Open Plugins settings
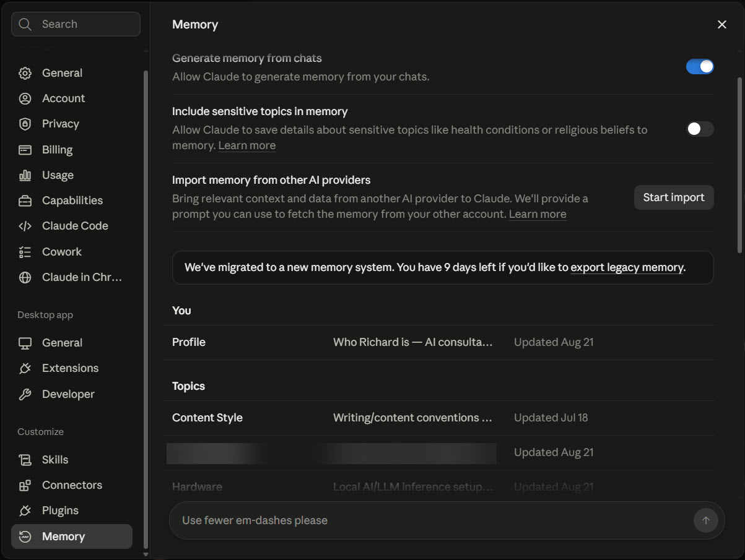The image size is (745, 560). [72, 510]
